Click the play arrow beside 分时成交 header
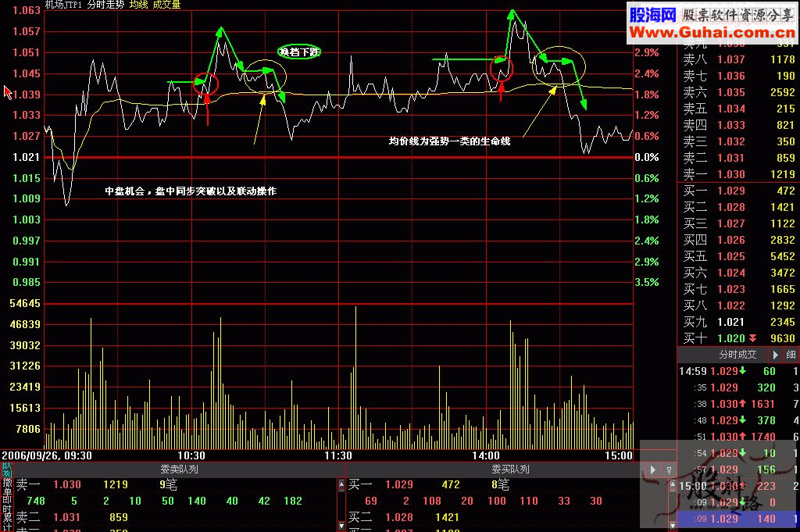Viewport: 800px width, 532px height. 776,355
